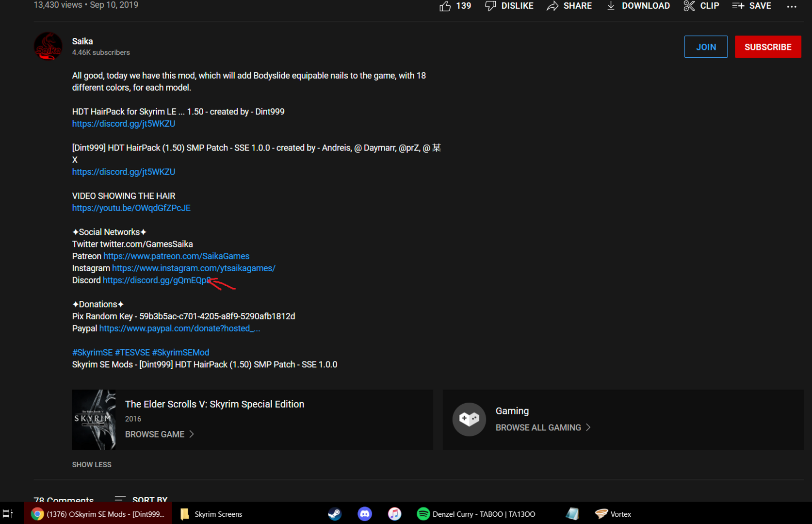The height and width of the screenshot is (524, 812).
Task: Open Skyrim Screens folder in taskbar
Action: click(x=211, y=514)
